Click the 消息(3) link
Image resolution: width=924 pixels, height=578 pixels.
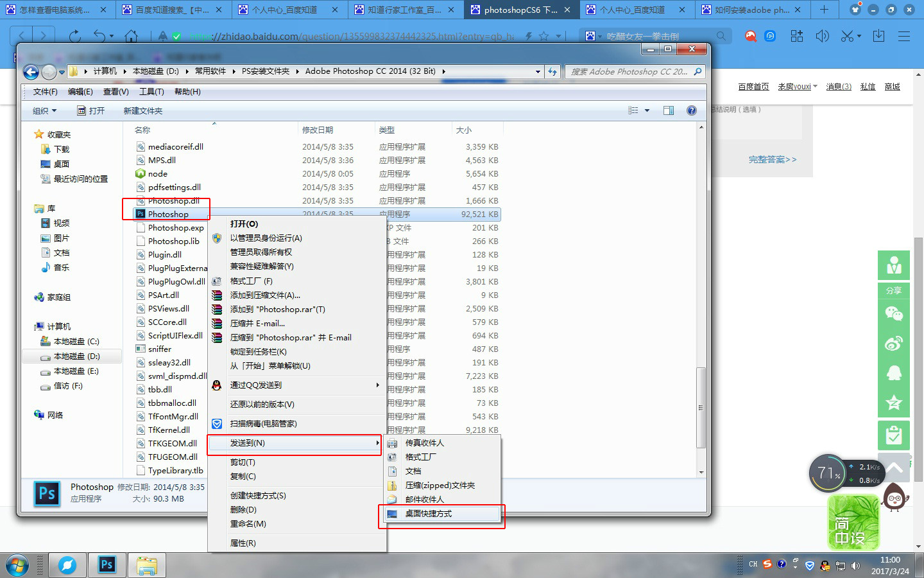[x=839, y=87]
